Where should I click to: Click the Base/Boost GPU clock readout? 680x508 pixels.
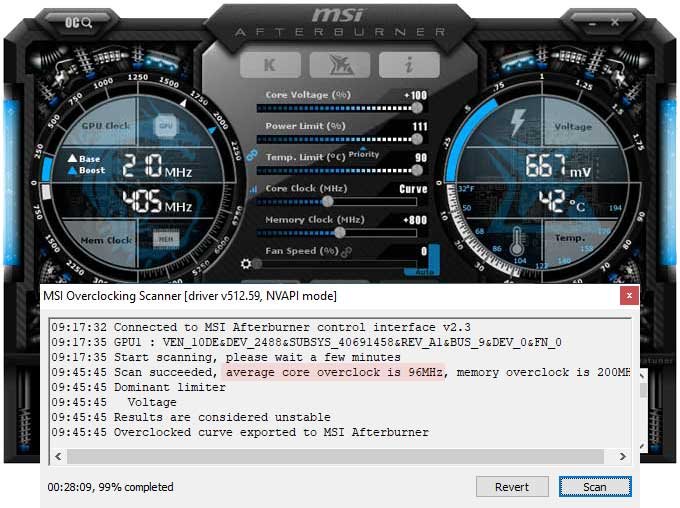tap(157, 165)
